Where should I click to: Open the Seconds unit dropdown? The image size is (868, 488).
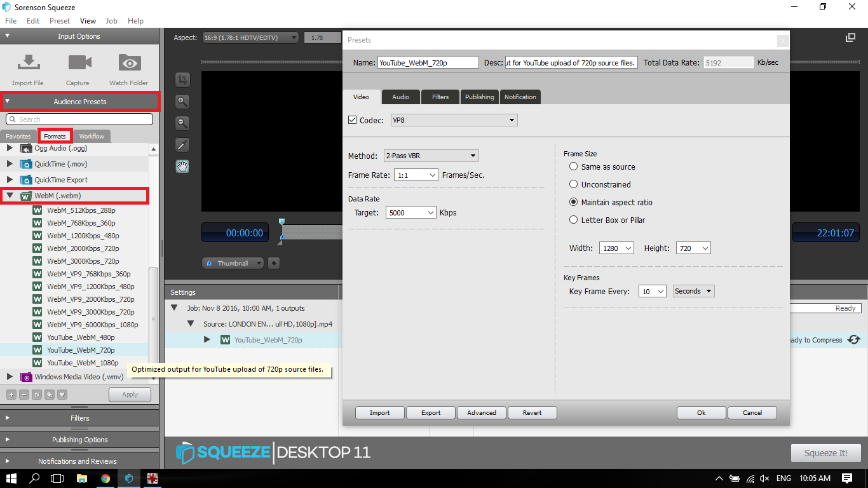[694, 291]
